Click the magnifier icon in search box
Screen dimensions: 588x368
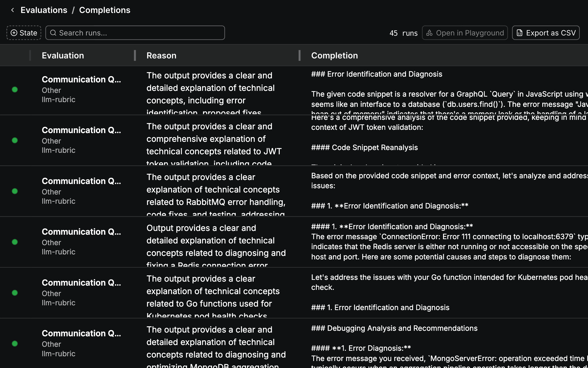coord(53,33)
